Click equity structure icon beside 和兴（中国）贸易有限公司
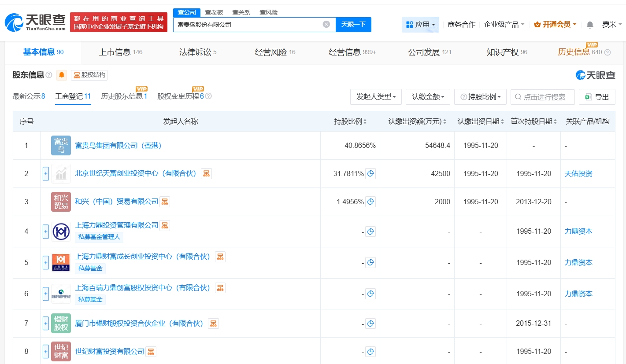The image size is (626, 364). point(165,202)
